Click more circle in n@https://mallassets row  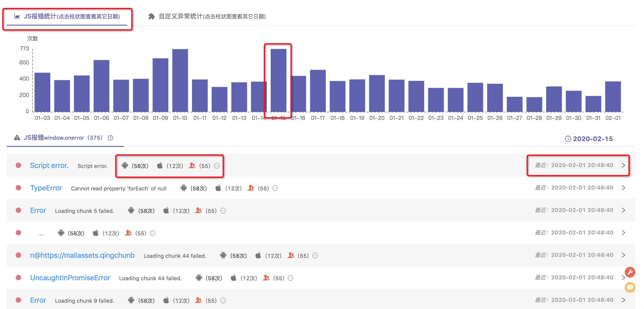(x=315, y=256)
